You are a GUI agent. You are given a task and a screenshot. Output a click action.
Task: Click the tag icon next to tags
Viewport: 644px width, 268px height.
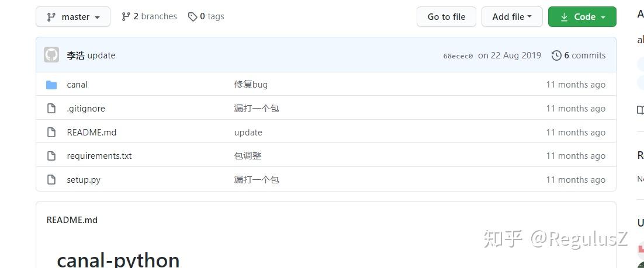[x=192, y=17]
